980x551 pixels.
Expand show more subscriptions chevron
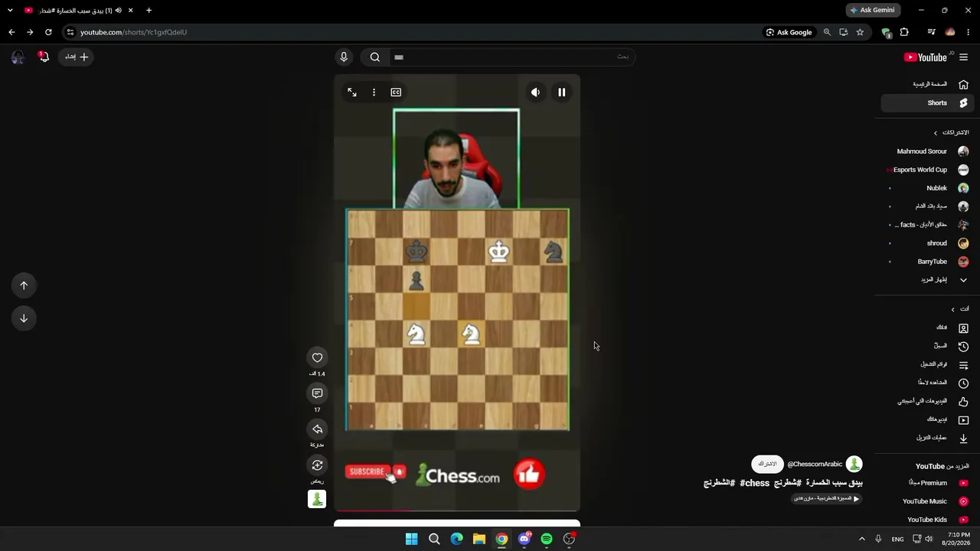963,280
